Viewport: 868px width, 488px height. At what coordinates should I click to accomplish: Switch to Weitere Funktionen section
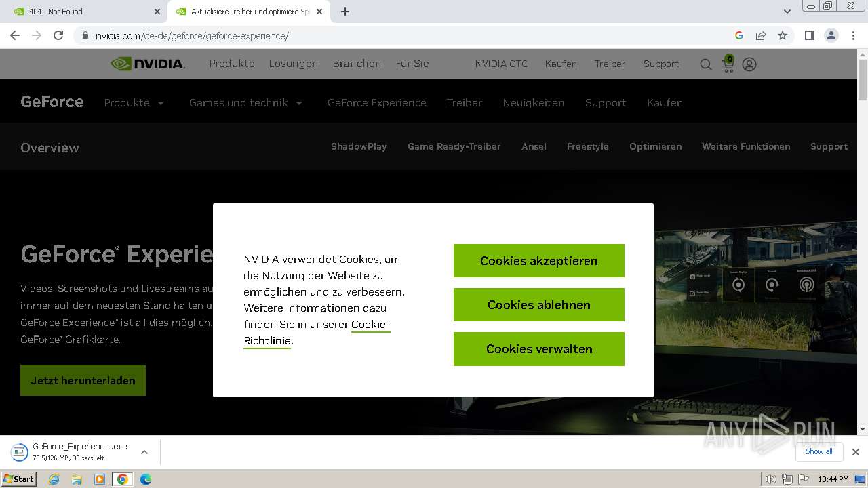click(746, 146)
